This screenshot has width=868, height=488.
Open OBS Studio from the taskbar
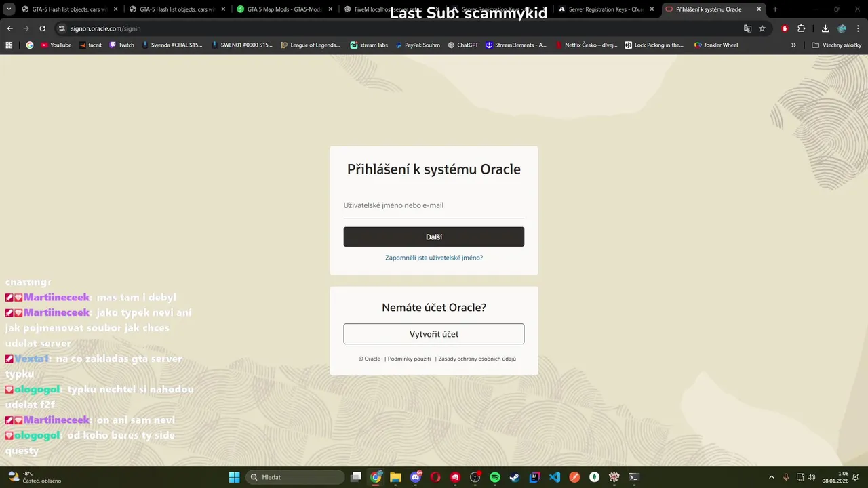coord(475,477)
